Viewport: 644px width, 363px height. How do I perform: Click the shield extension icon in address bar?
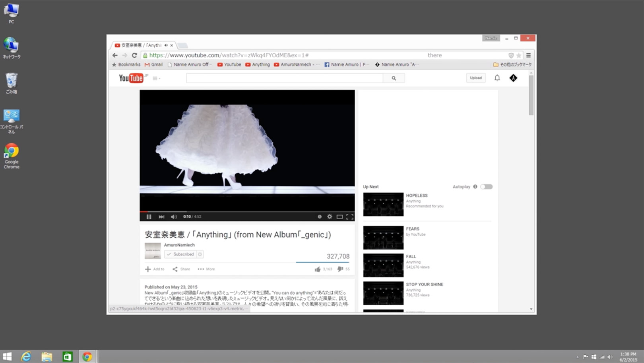coord(511,55)
